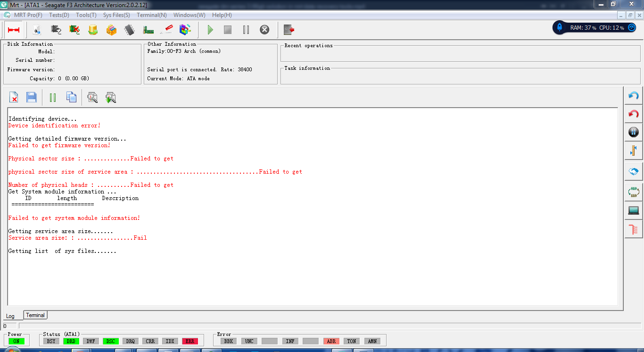The height and width of the screenshot is (352, 644).
Task: Click the AMN error indicator
Action: coord(372,341)
